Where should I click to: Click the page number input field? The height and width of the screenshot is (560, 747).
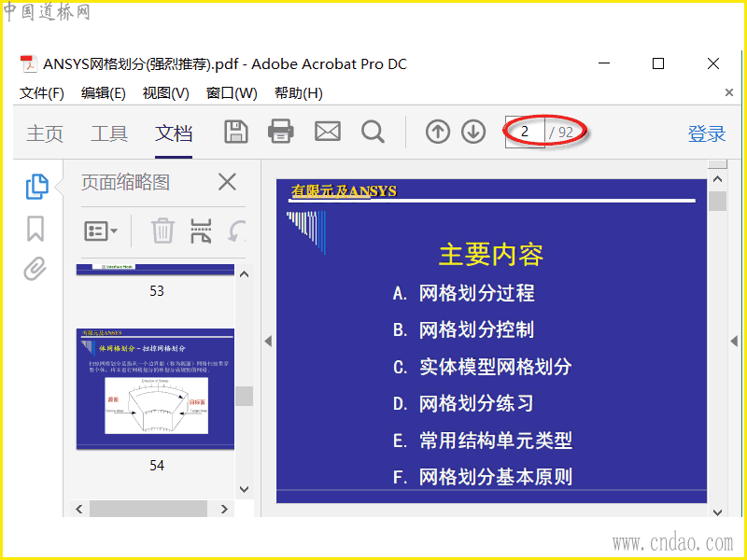[x=525, y=132]
